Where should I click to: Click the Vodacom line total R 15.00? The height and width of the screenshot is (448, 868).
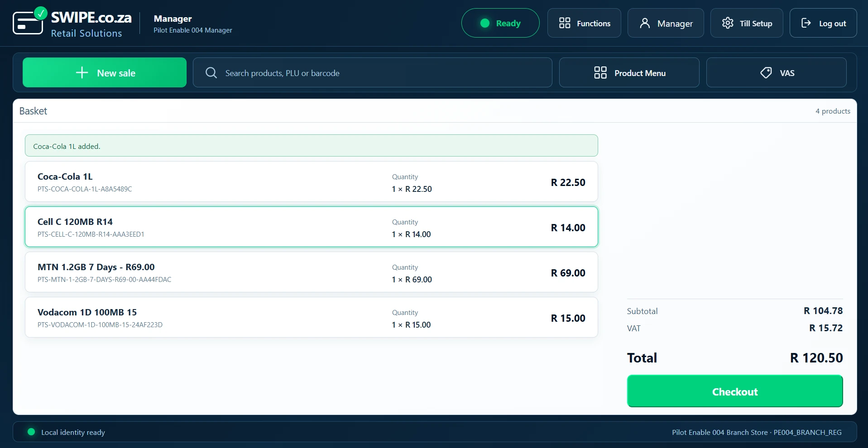(x=568, y=318)
